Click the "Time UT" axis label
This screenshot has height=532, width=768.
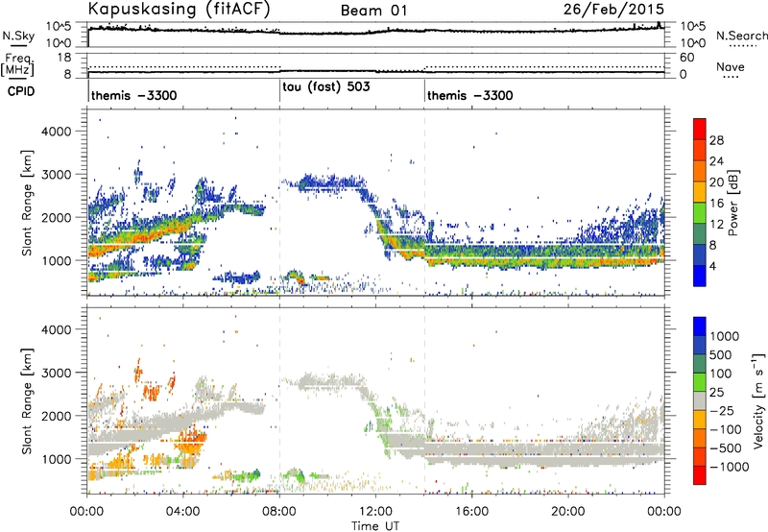click(375, 526)
